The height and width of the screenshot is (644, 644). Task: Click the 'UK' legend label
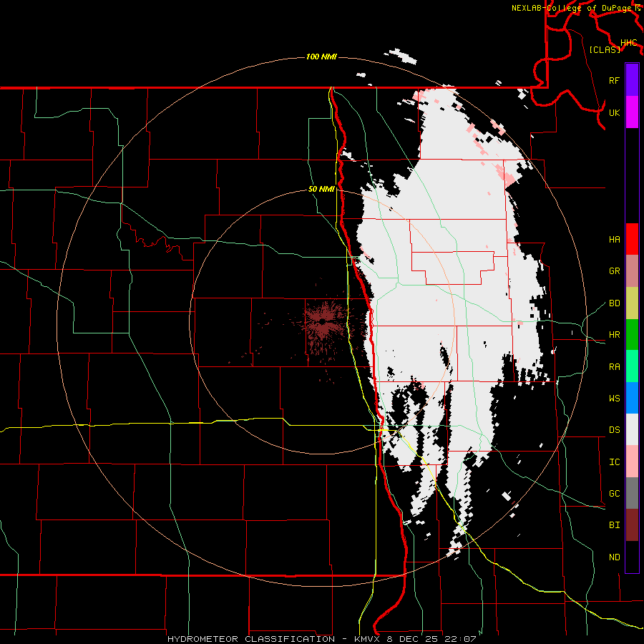[614, 112]
